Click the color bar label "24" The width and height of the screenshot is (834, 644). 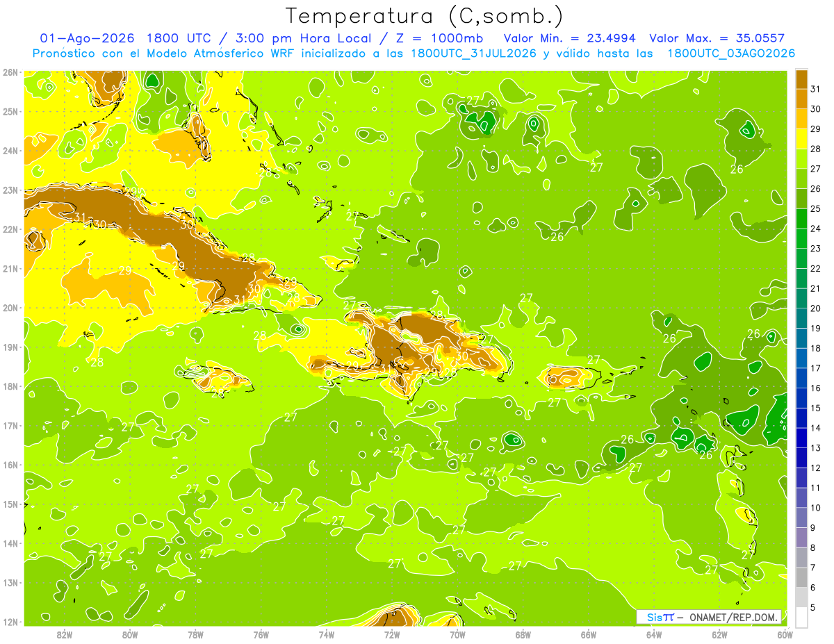click(815, 228)
